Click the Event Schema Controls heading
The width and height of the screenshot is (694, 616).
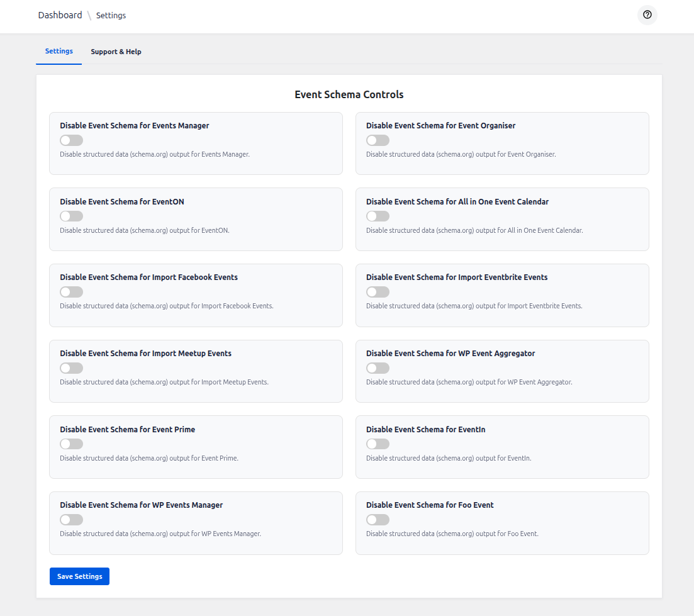point(349,94)
